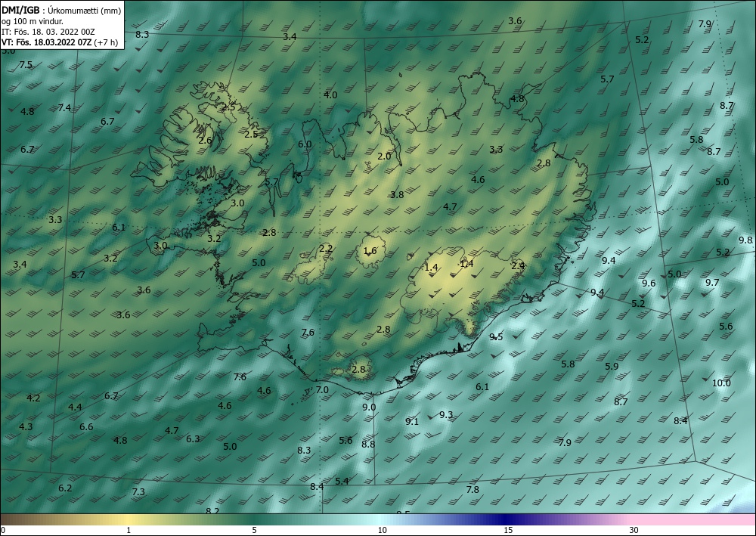
Task: Click the 'DMI/IGB : Úrkomumætti (mm)' title
Action: click(61, 10)
